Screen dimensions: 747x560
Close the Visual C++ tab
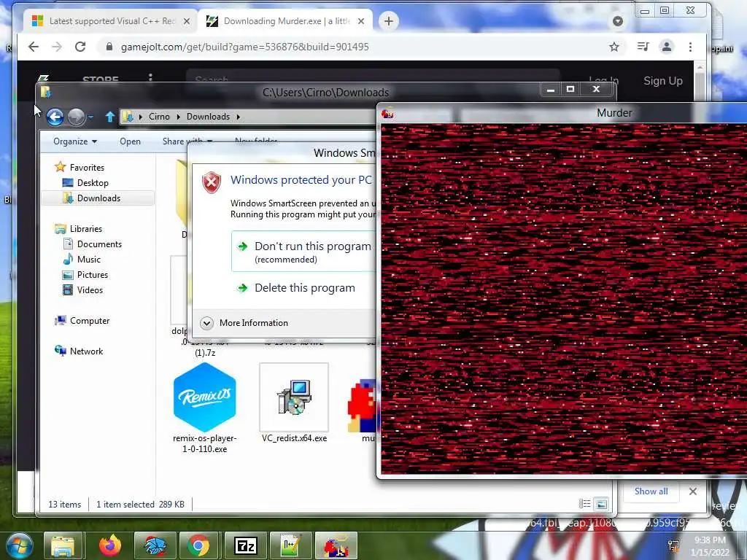tap(187, 21)
